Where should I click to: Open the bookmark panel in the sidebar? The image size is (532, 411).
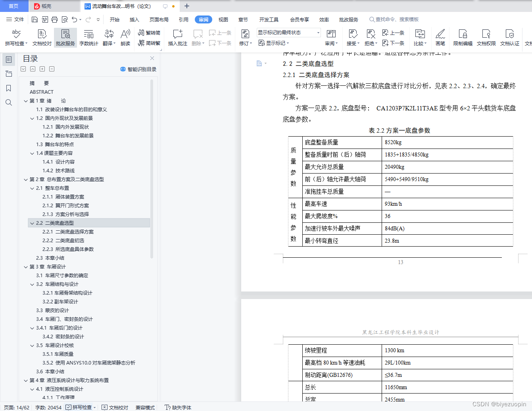8,88
